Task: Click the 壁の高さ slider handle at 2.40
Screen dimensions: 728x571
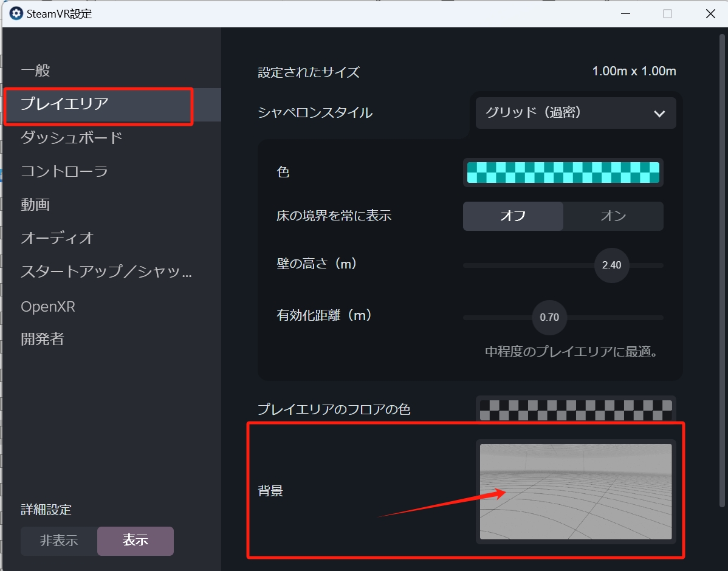Action: (x=612, y=265)
